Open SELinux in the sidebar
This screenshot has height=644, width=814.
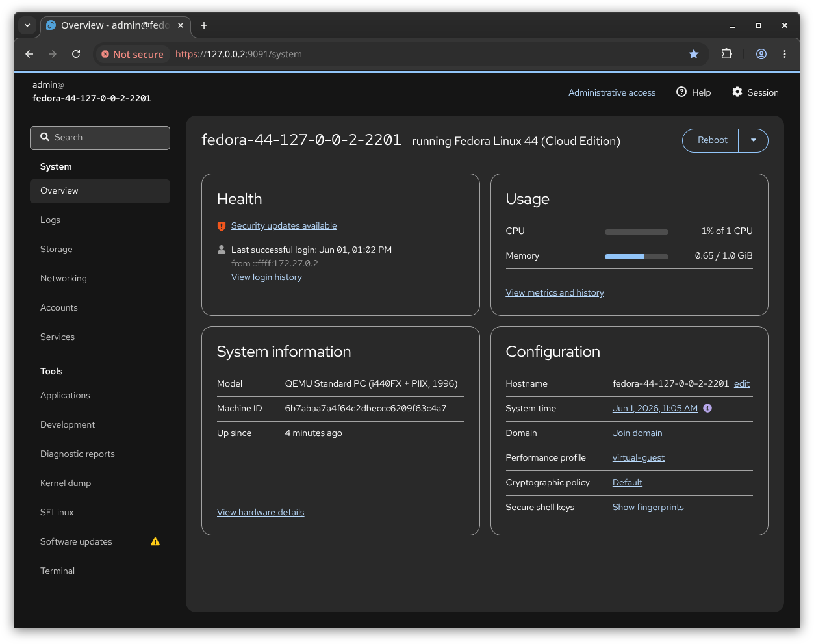[x=100, y=513]
